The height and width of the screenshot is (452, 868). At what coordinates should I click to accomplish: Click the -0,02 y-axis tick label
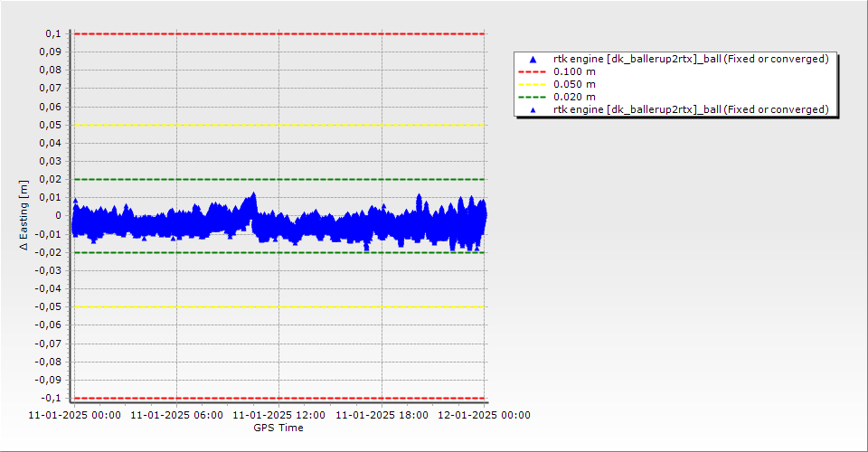48,252
